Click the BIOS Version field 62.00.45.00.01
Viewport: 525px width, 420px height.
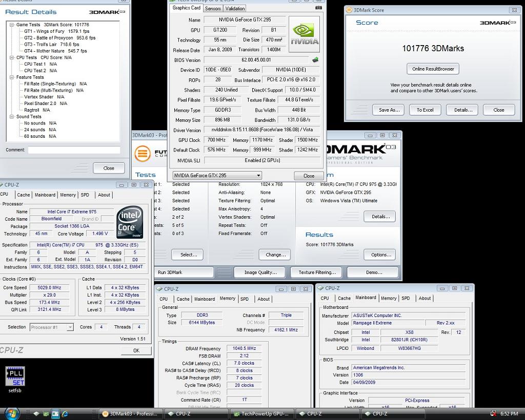pyautogui.click(x=256, y=60)
